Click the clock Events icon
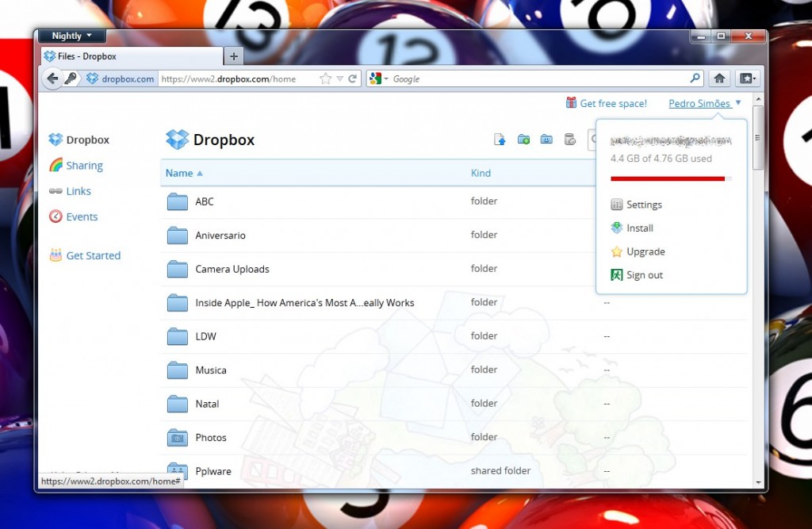Image resolution: width=812 pixels, height=529 pixels. coord(56,216)
